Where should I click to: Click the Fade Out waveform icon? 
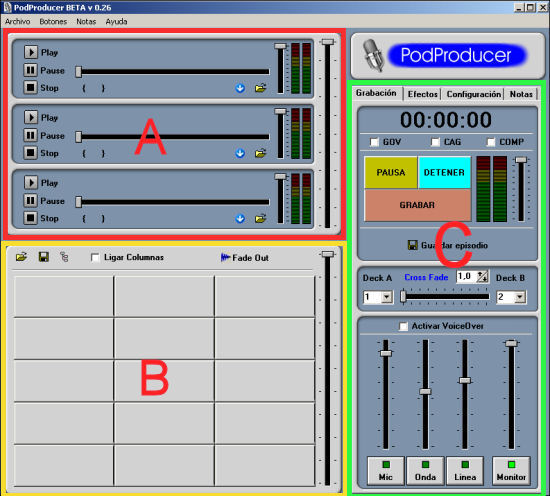[x=225, y=257]
